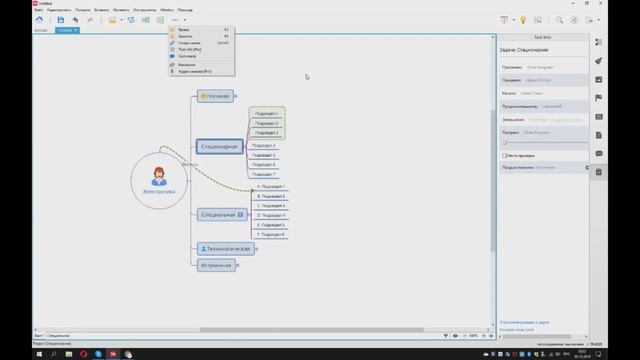The height and width of the screenshot is (360, 640).
Task: Click the magnifier search icon in the toolbar
Action: pyautogui.click(x=559, y=20)
